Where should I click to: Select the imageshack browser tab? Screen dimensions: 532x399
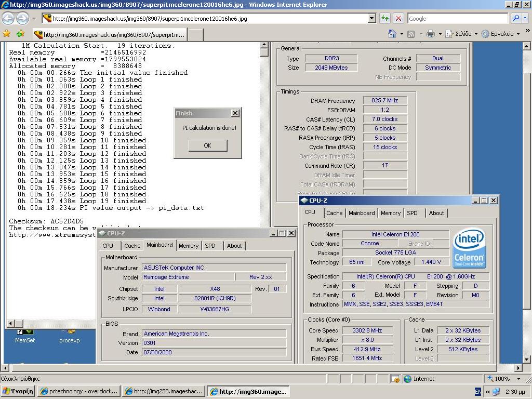pyautogui.click(x=110, y=35)
